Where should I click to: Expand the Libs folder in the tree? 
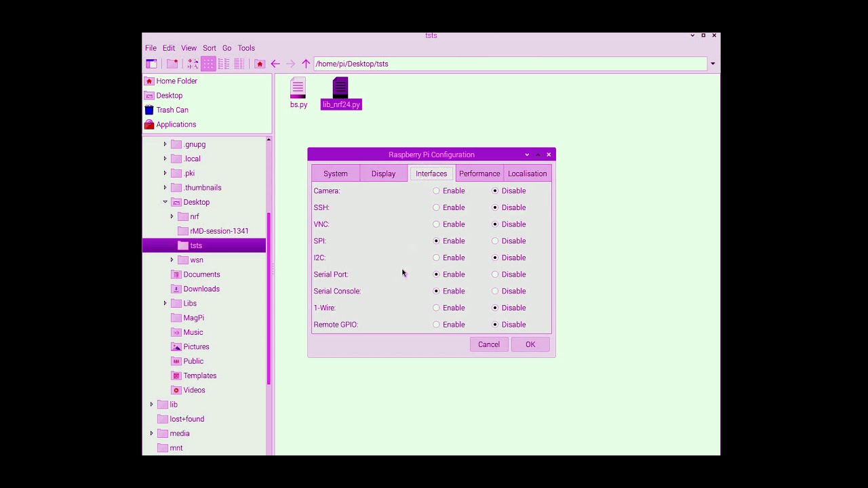(x=165, y=304)
